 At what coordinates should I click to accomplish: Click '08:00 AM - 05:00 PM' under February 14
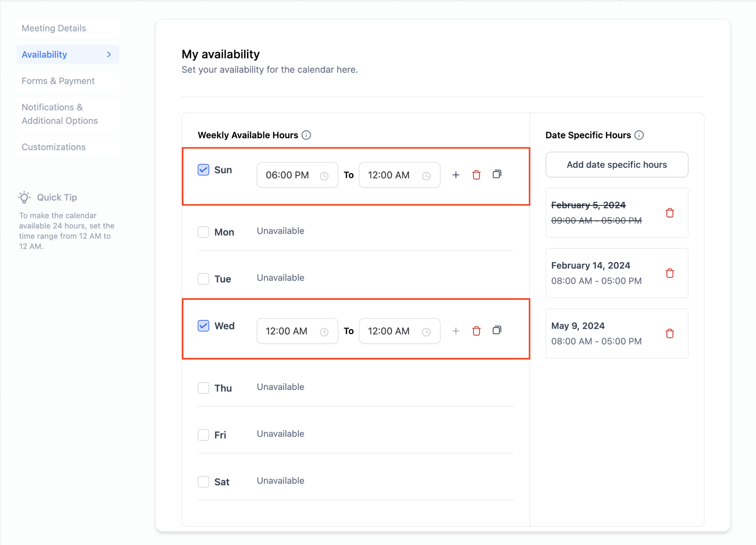[x=596, y=281]
